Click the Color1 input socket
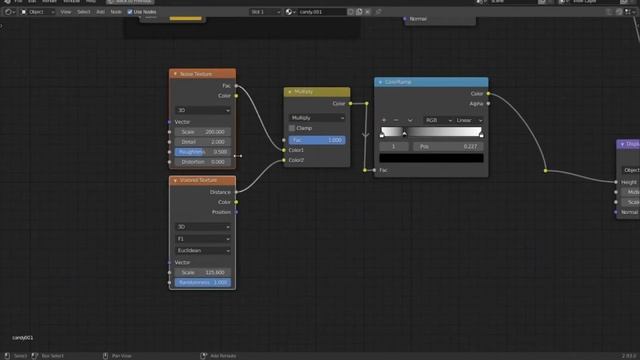The height and width of the screenshot is (360, 640). coord(284,150)
